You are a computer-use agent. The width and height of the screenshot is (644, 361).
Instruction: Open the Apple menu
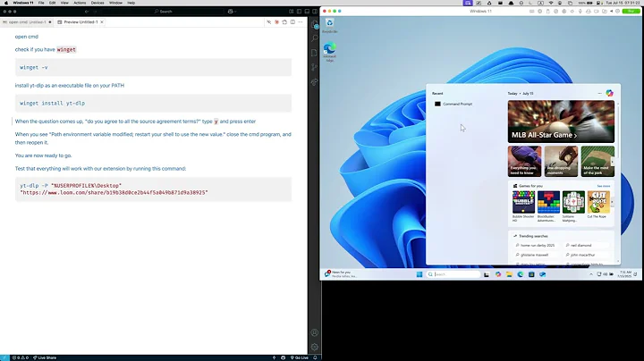pos(5,3)
